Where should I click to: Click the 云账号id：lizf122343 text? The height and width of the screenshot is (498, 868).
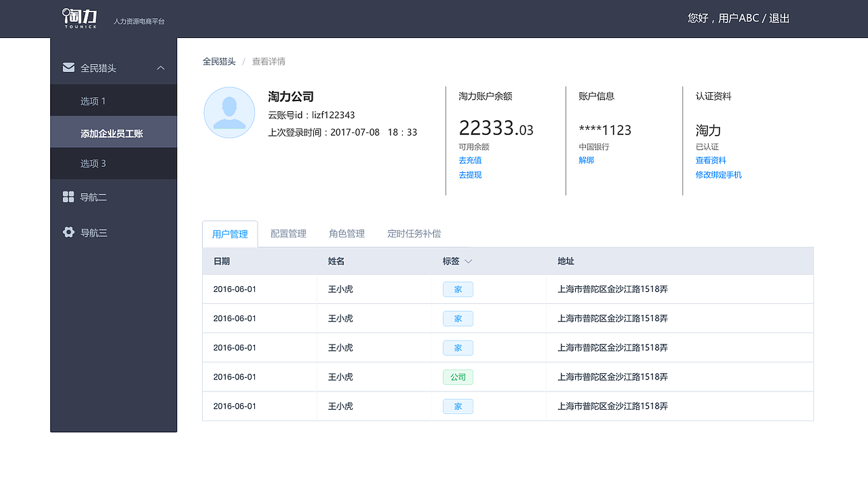(311, 115)
